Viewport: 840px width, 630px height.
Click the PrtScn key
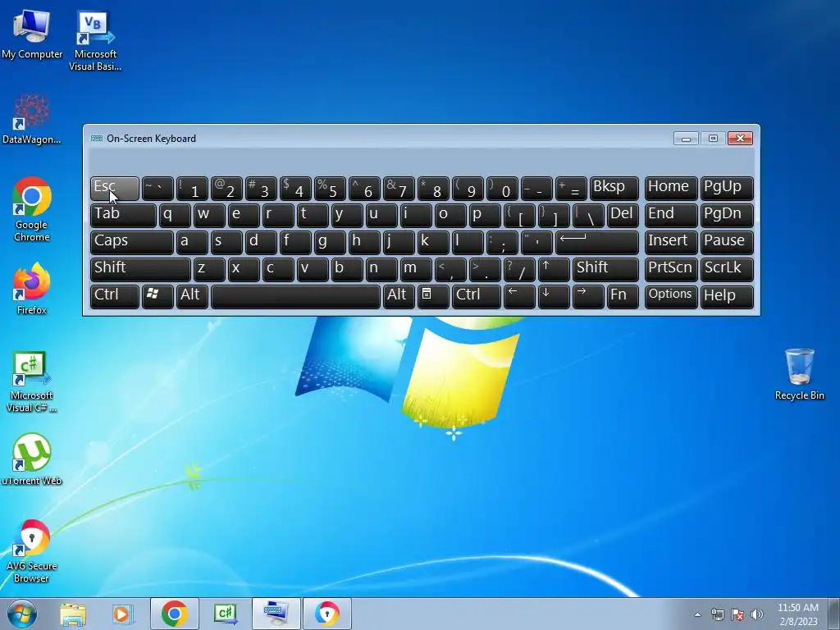(x=671, y=269)
